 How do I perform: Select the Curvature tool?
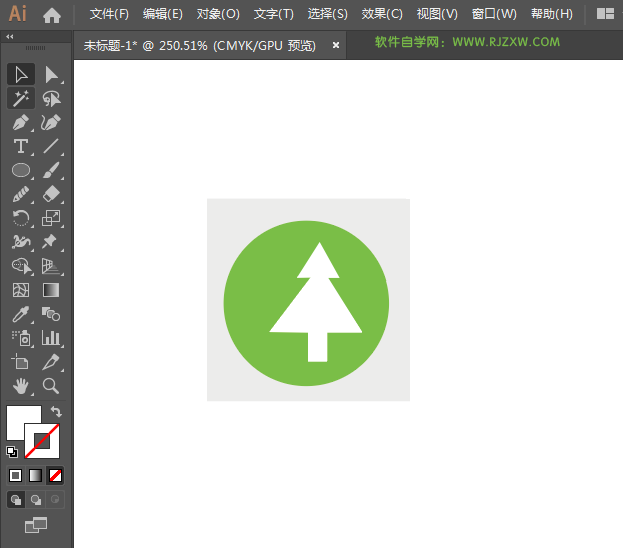[x=51, y=122]
